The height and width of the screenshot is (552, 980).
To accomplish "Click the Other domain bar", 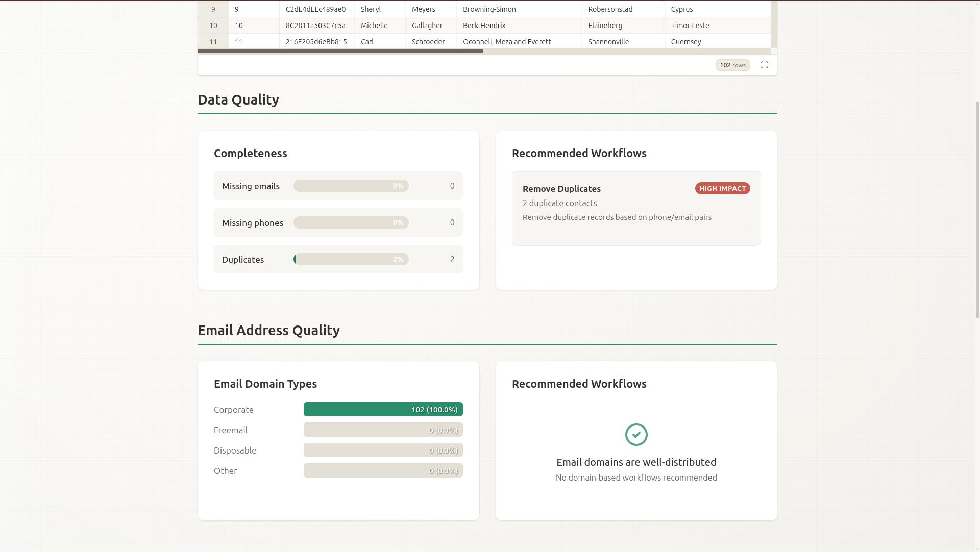I will [x=383, y=470].
